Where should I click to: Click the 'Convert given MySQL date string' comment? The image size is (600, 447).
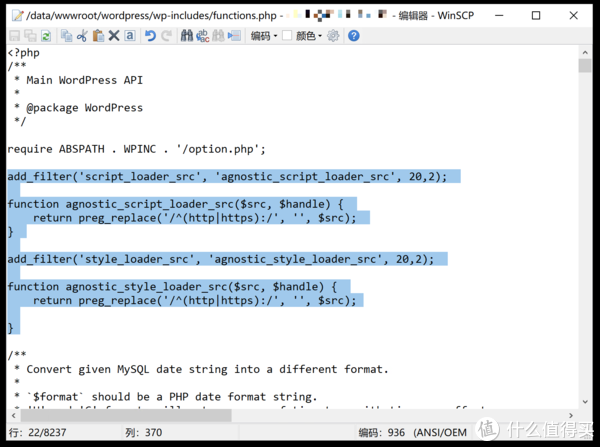point(201,369)
